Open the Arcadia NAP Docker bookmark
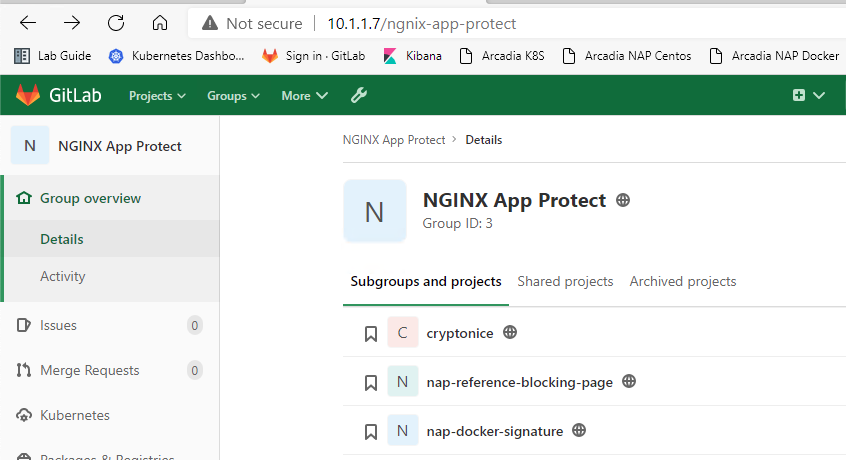The height and width of the screenshot is (460, 846). click(774, 56)
